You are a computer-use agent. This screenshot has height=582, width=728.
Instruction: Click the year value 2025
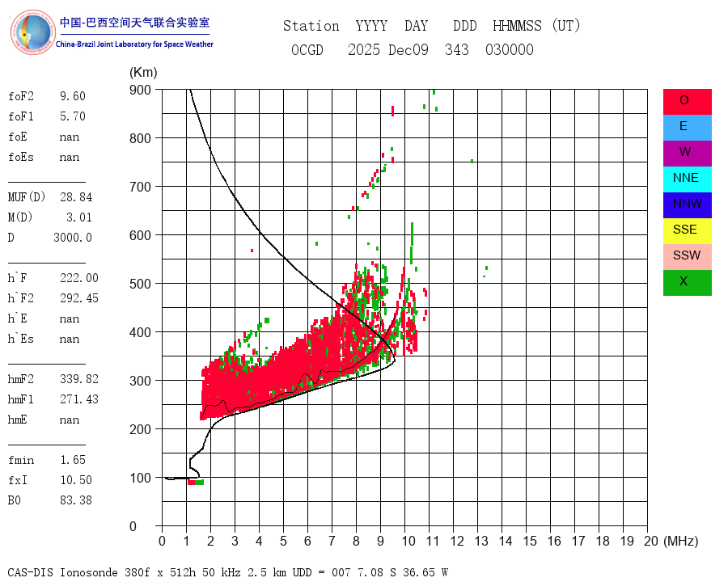coord(363,49)
